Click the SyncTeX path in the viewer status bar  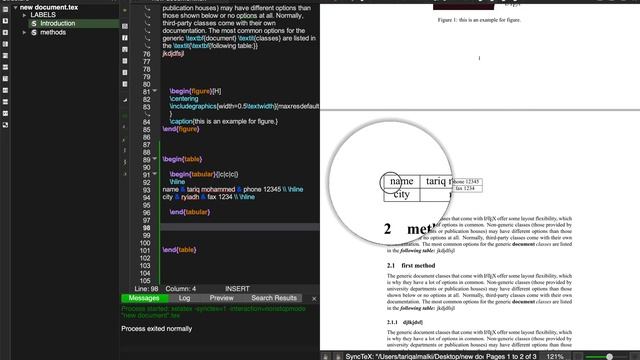[x=414, y=357]
